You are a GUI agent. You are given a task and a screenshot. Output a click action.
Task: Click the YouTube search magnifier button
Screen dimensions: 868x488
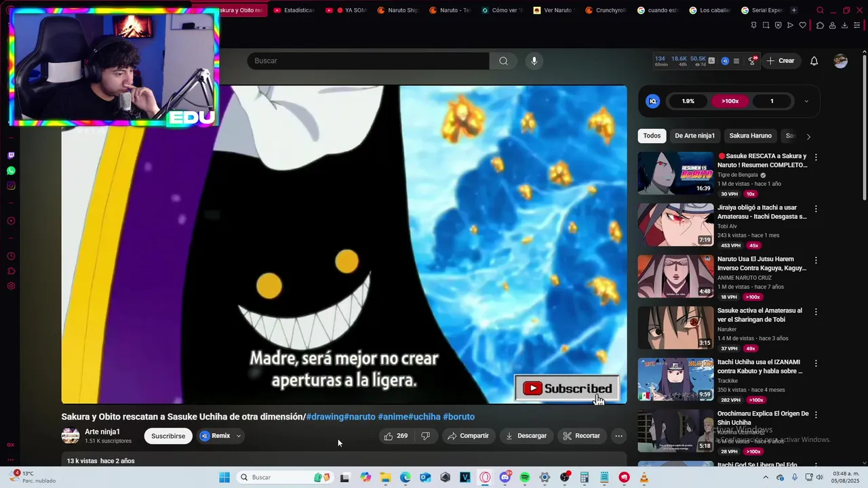(503, 61)
